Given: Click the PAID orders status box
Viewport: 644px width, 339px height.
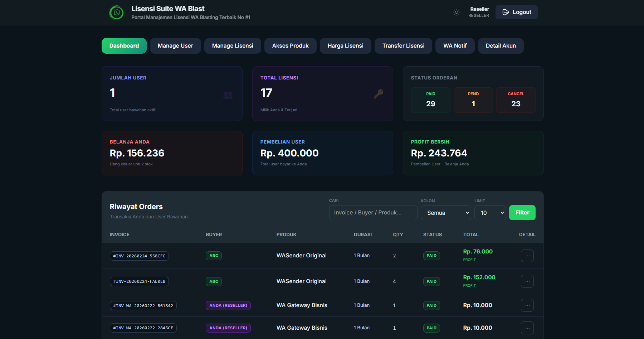Looking at the screenshot, I should coord(430,100).
